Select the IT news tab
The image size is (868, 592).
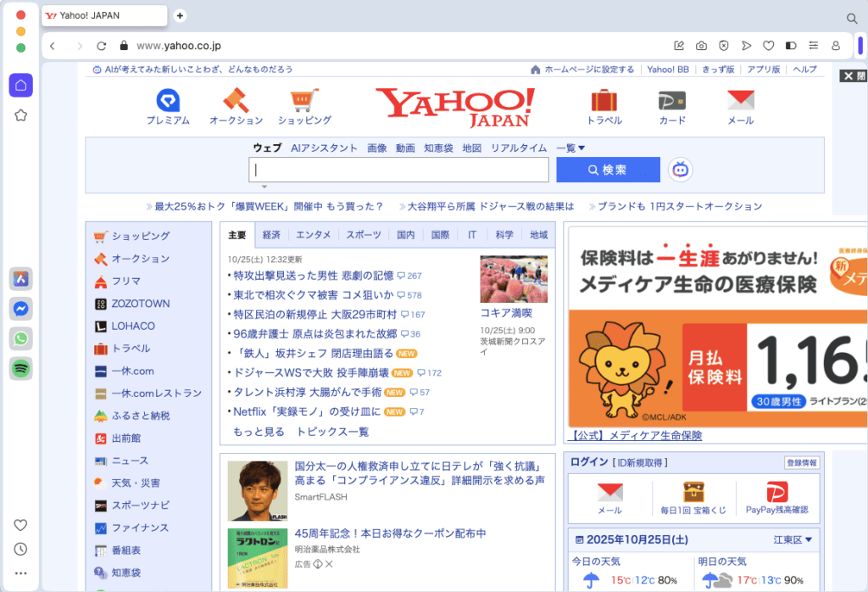click(472, 235)
